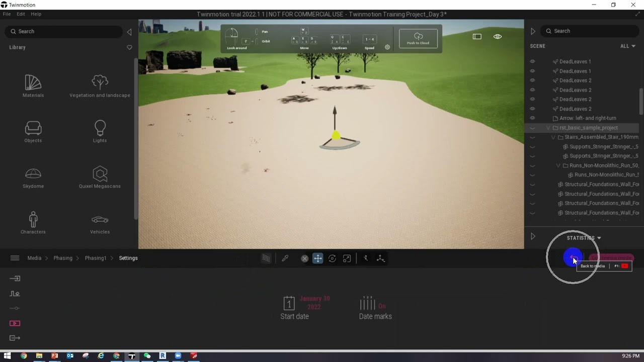Open the Settings slider dock icon
The width and height of the screenshot is (644, 362).
coord(15,308)
